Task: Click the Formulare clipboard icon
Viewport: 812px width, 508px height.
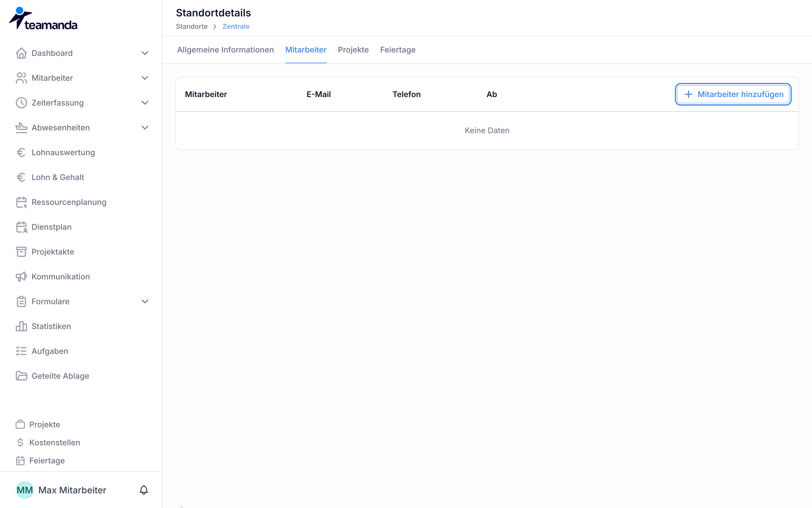Action: [x=21, y=301]
